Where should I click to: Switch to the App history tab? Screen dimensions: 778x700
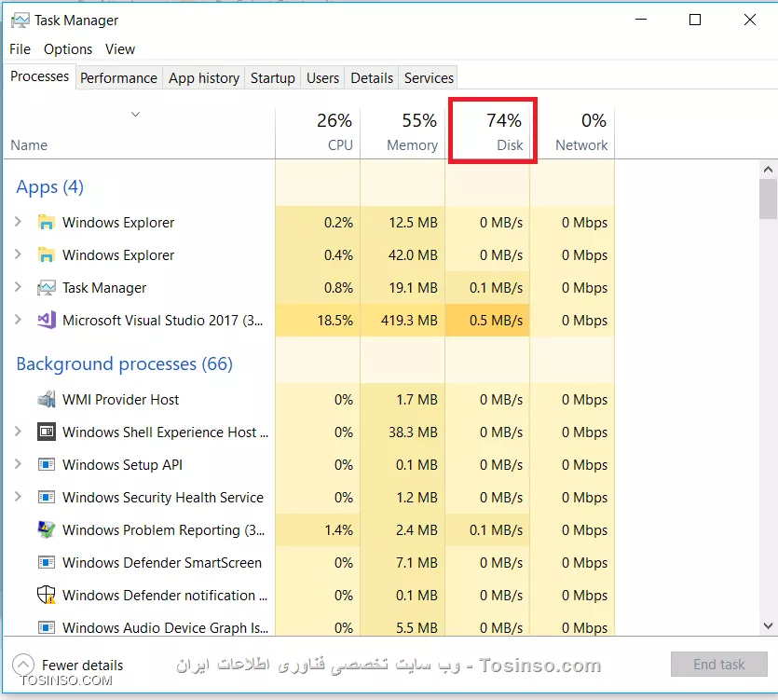pyautogui.click(x=204, y=78)
